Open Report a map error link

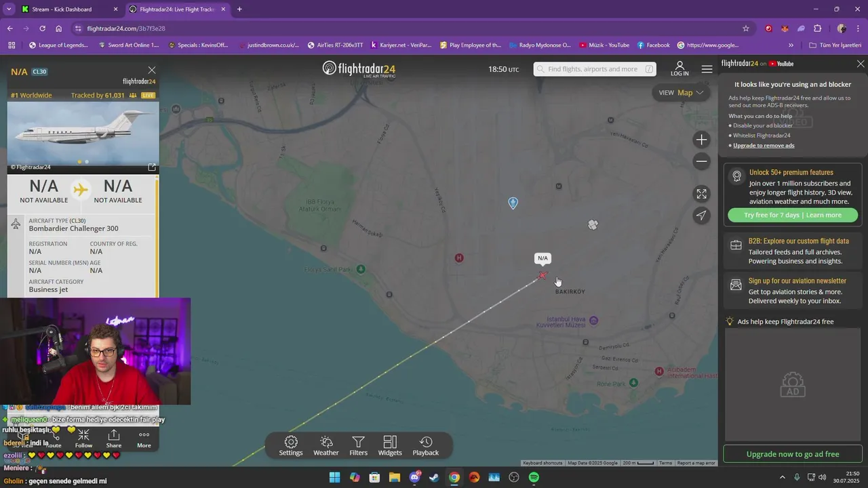tap(696, 463)
